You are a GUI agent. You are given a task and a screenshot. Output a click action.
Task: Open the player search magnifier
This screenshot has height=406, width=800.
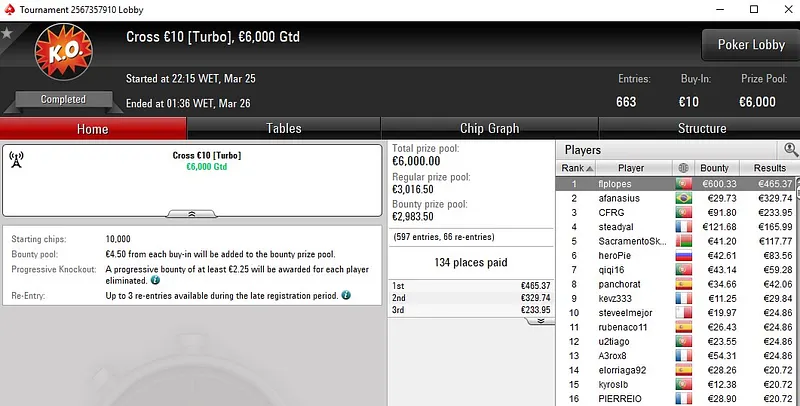790,150
